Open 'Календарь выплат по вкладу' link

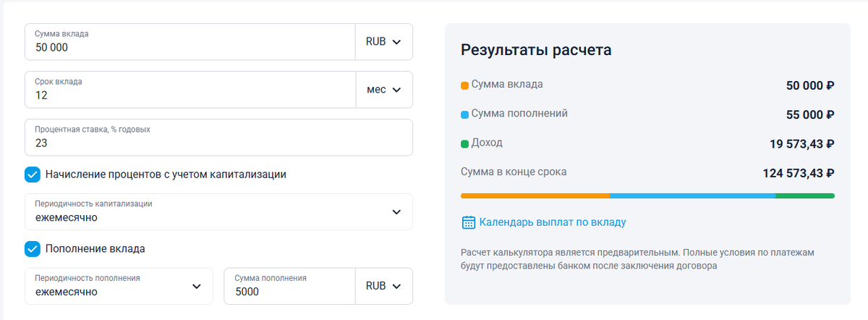click(x=553, y=222)
